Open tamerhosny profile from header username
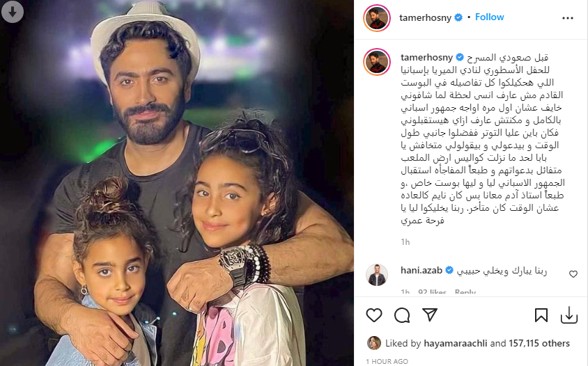 click(x=425, y=17)
